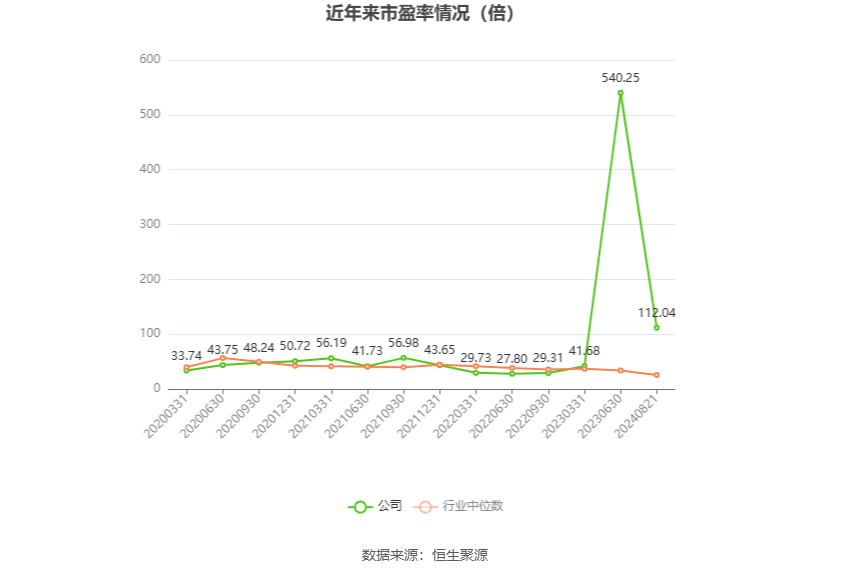Click the 20240821 x-axis label
Image resolution: width=850 pixels, height=575 pixels.
637,416
